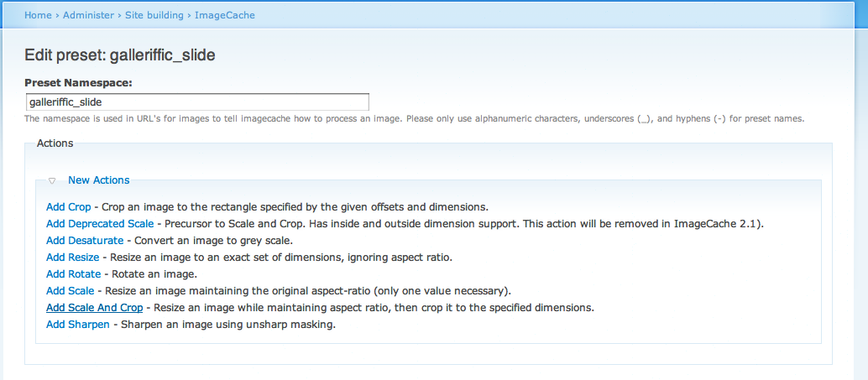The image size is (868, 380).
Task: Open the Administer breadcrumb link
Action: point(88,15)
